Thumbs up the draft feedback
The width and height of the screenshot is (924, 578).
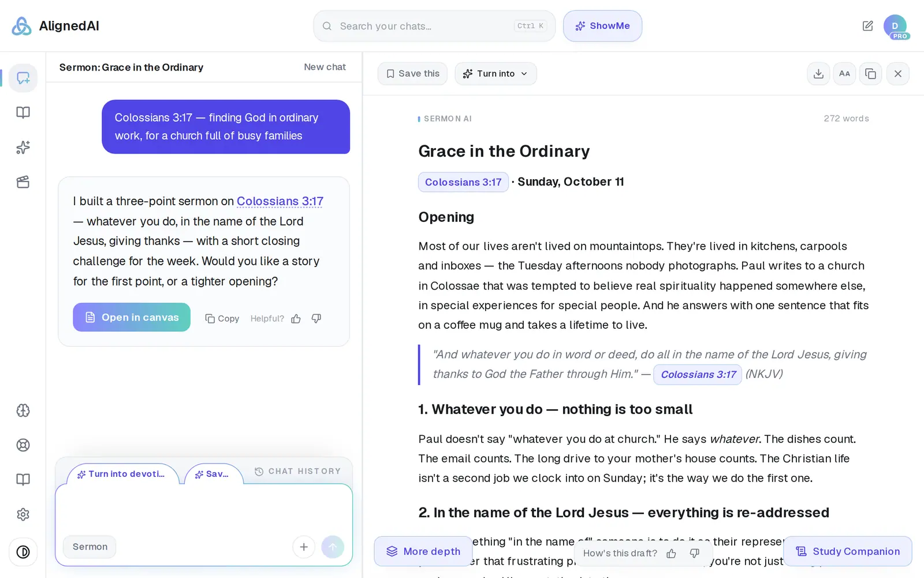(x=671, y=554)
